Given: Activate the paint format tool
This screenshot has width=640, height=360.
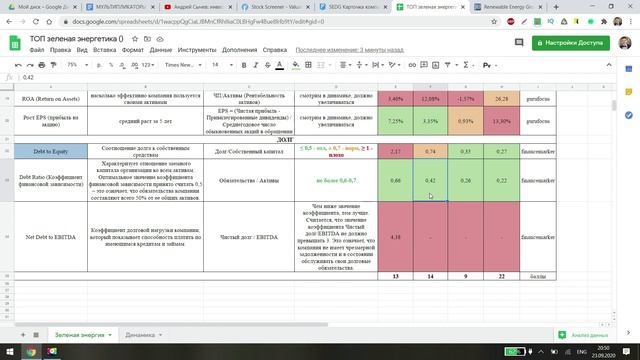Looking at the screenshot, I should pos(53,65).
